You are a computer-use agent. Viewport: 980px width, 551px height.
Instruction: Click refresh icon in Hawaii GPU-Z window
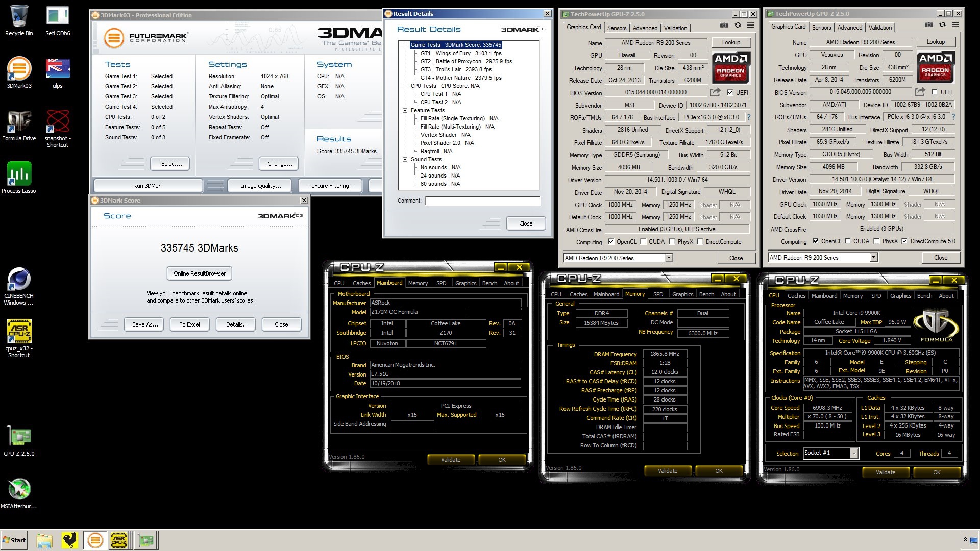point(738,25)
